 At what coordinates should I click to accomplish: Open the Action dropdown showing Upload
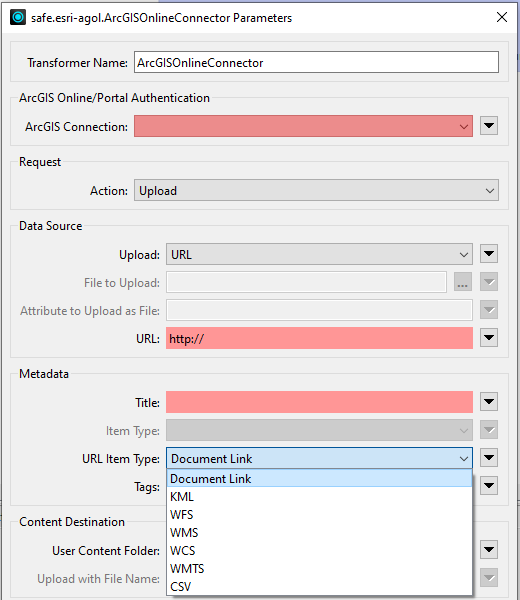coord(316,190)
